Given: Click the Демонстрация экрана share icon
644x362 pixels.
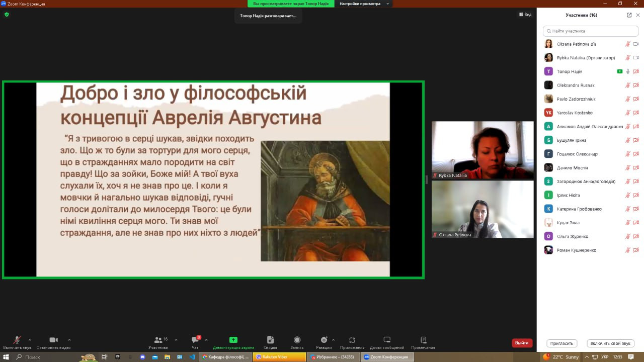Looking at the screenshot, I should pos(233,340).
